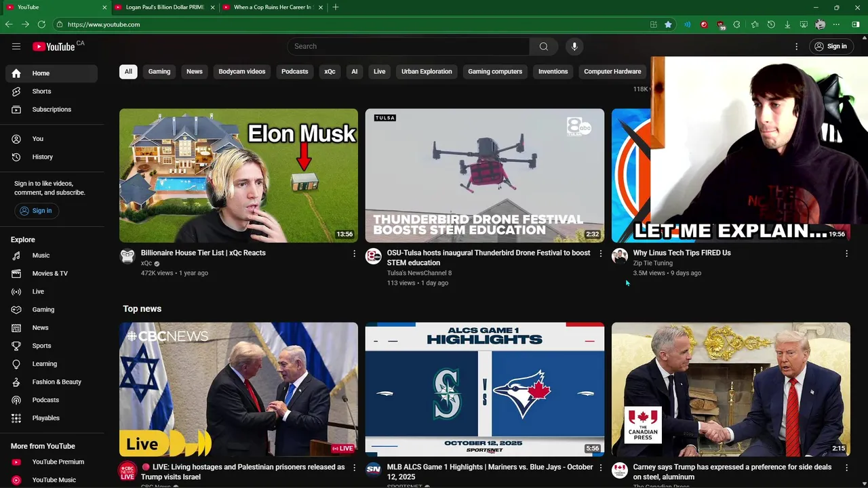The height and width of the screenshot is (488, 868).
Task: Open options menu for CBC live video
Action: pos(354,468)
